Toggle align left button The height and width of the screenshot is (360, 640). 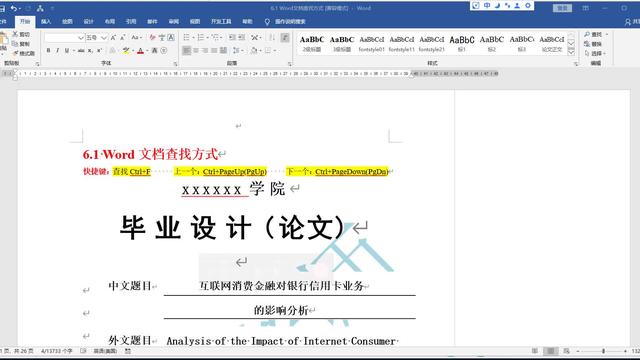pos(187,51)
